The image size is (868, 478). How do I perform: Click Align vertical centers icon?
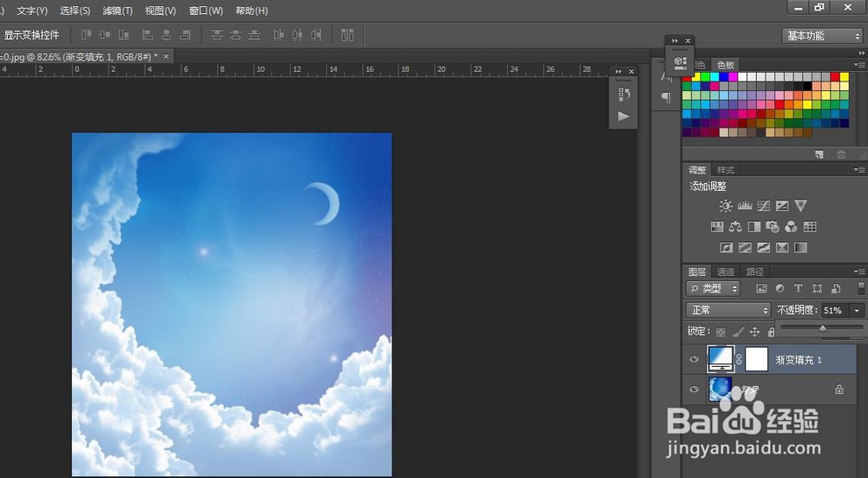pyautogui.click(x=105, y=35)
